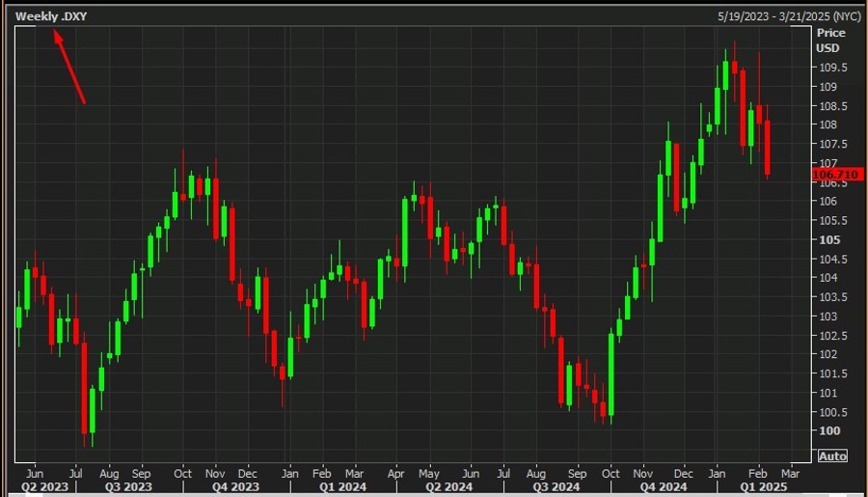Click the Jan label above Q1 2025
Viewport: 868px width, 497px height.
coord(717,474)
